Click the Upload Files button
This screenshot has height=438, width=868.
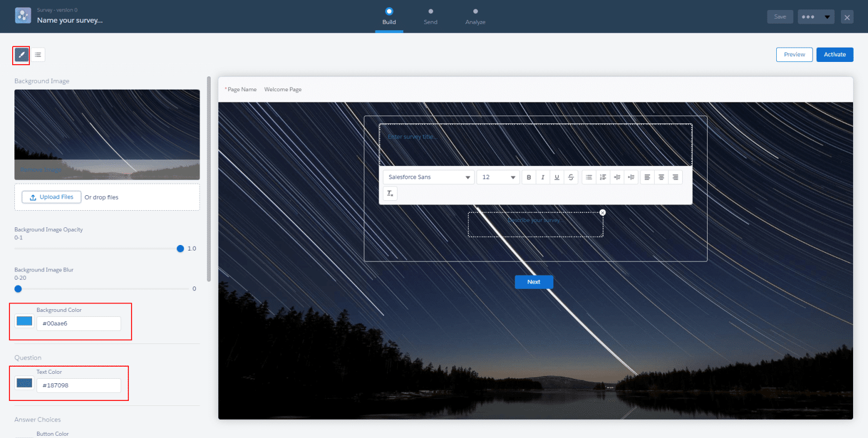51,197
